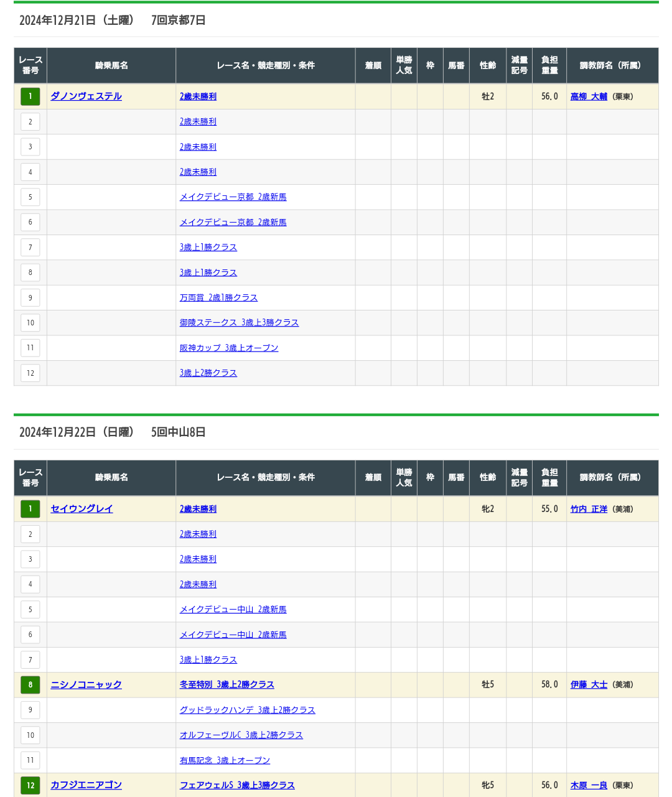This screenshot has height=797, width=672.
Task: Open trainer link 木原 一良
Action: 589,785
